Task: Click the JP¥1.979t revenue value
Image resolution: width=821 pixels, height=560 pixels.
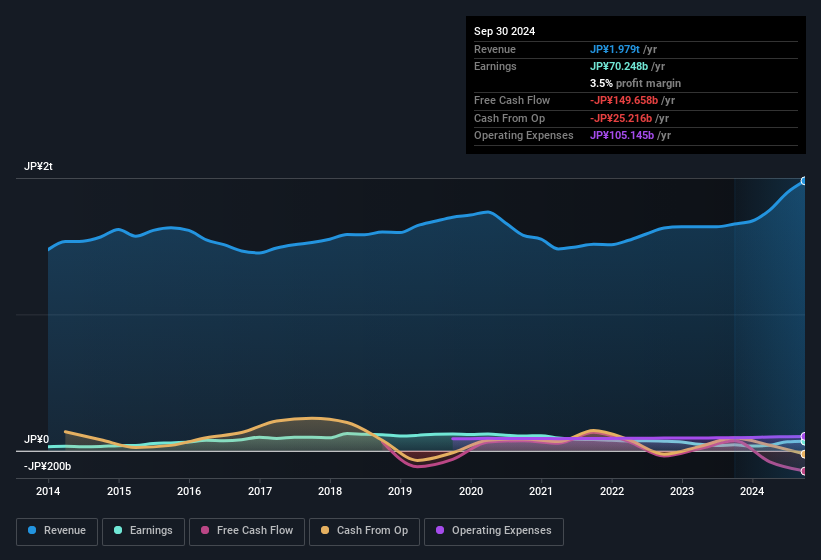Action: [615, 49]
